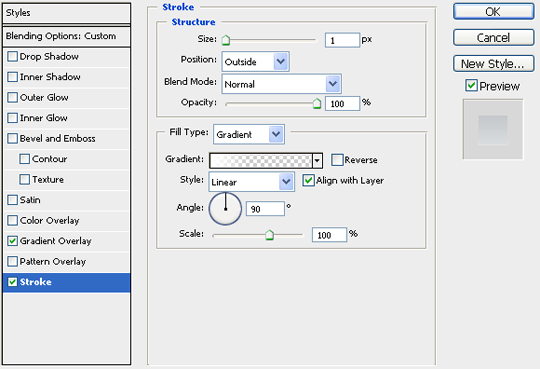The width and height of the screenshot is (540, 369).
Task: Uncheck the Stroke style checkbox
Action: (x=12, y=282)
